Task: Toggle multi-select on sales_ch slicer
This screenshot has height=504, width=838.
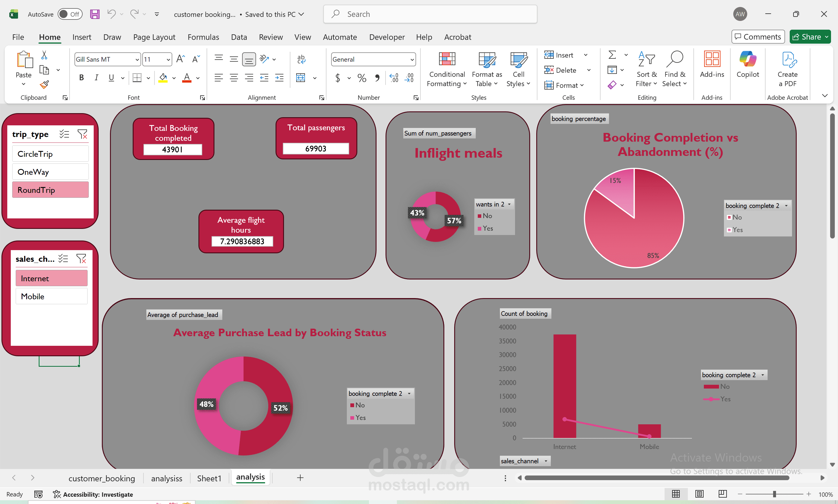Action: tap(63, 259)
